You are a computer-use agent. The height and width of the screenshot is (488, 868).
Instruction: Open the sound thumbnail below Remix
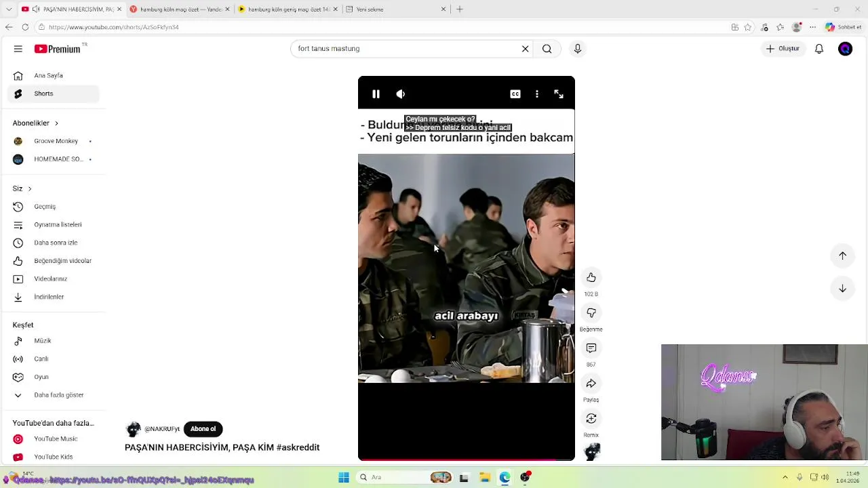point(592,451)
